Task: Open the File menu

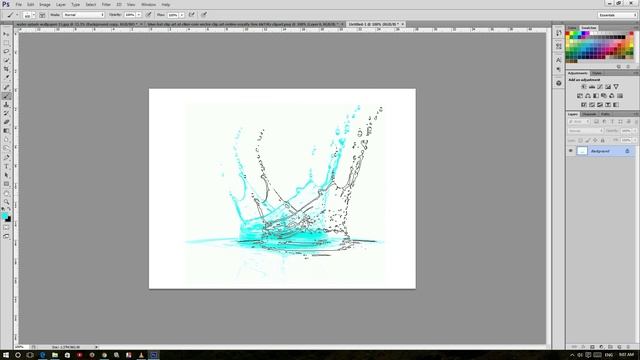Action: (x=18, y=4)
